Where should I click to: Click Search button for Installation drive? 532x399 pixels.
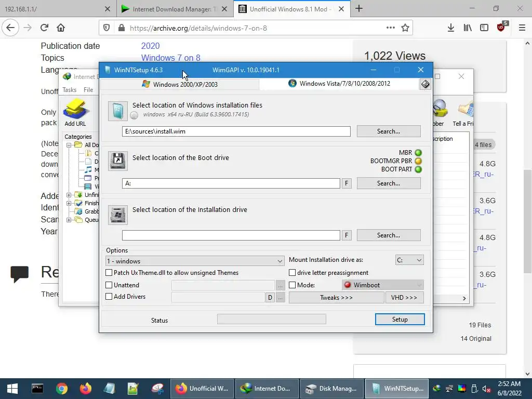pyautogui.click(x=389, y=235)
